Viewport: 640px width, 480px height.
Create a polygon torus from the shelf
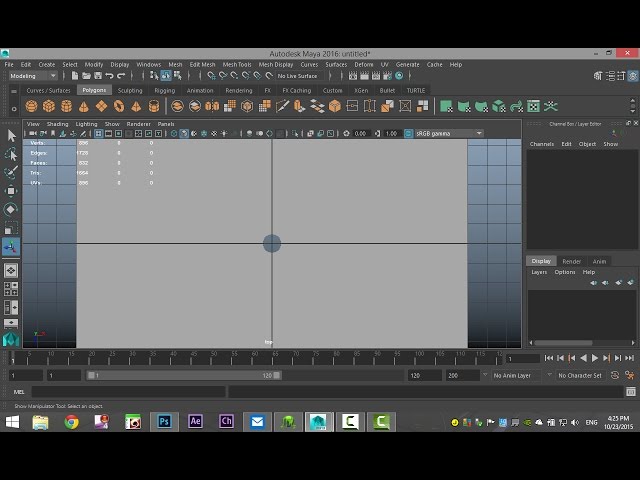click(119, 107)
